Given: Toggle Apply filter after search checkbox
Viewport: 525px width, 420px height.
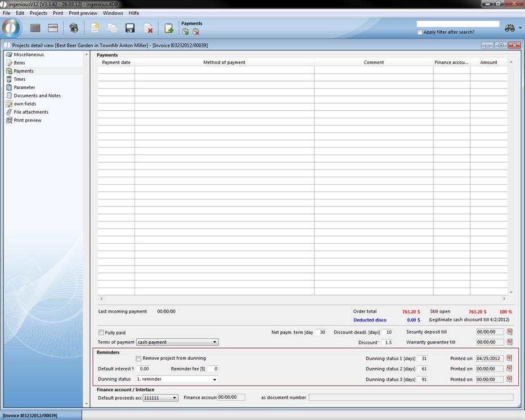Looking at the screenshot, I should (x=420, y=32).
